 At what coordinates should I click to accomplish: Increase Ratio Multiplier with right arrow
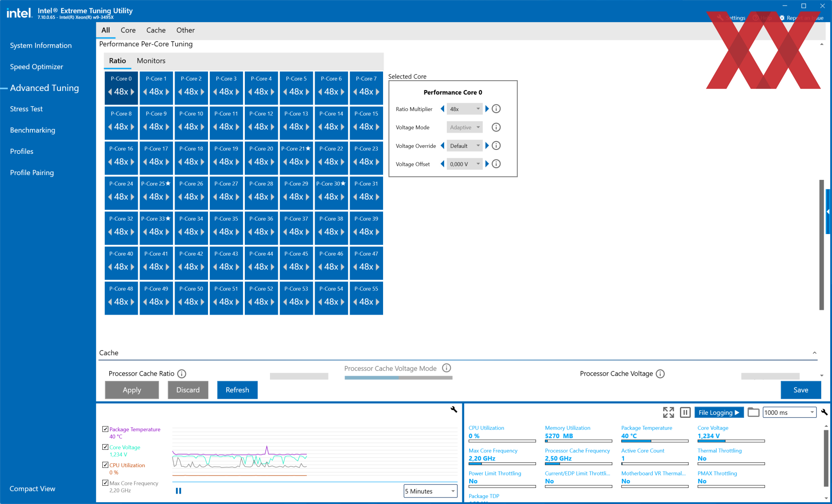pos(487,109)
